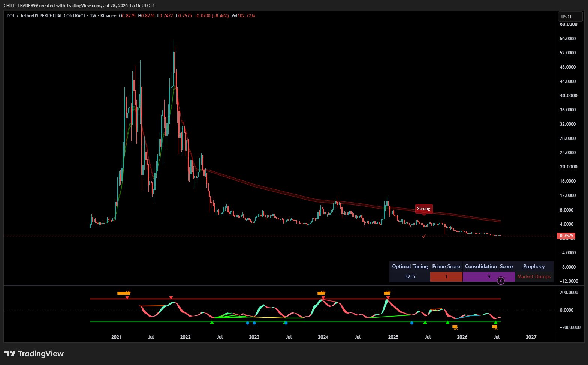Click the green up-triangle marker at mid 2025

coord(425,322)
